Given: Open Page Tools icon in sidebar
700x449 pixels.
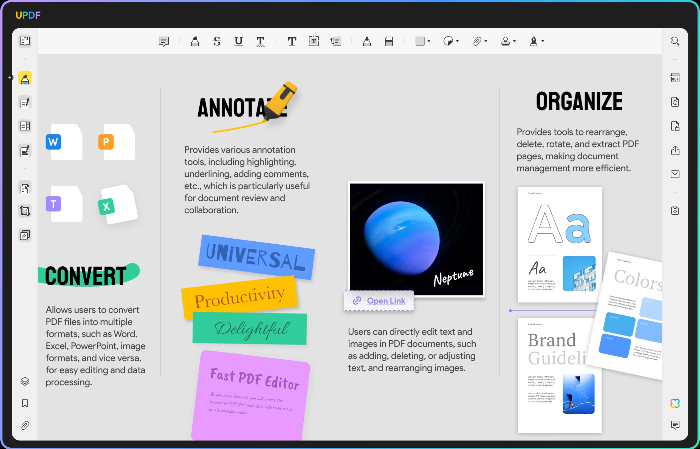Looking at the screenshot, I should [x=25, y=187].
